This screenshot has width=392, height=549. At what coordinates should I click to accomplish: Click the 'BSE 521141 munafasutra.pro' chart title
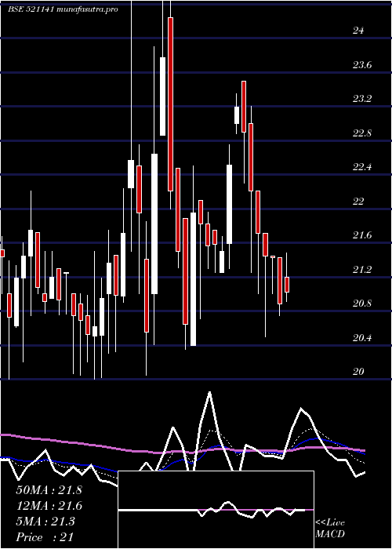click(x=63, y=9)
